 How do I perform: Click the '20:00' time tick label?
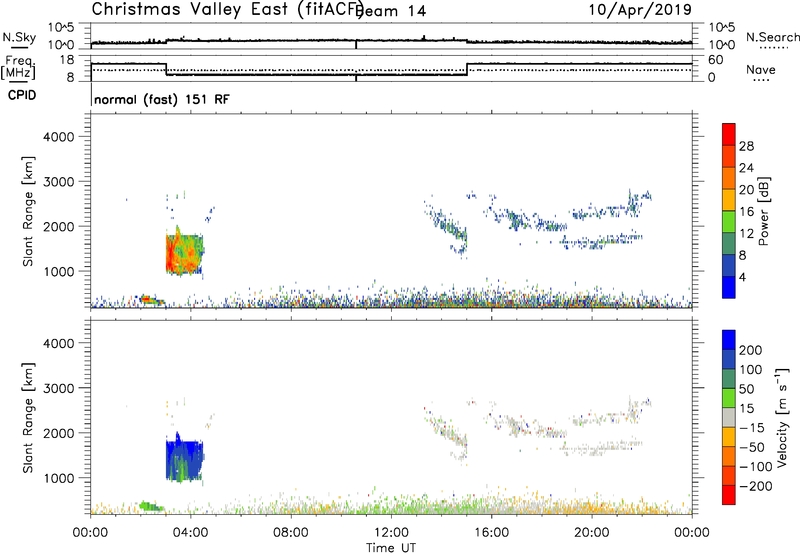click(x=592, y=533)
